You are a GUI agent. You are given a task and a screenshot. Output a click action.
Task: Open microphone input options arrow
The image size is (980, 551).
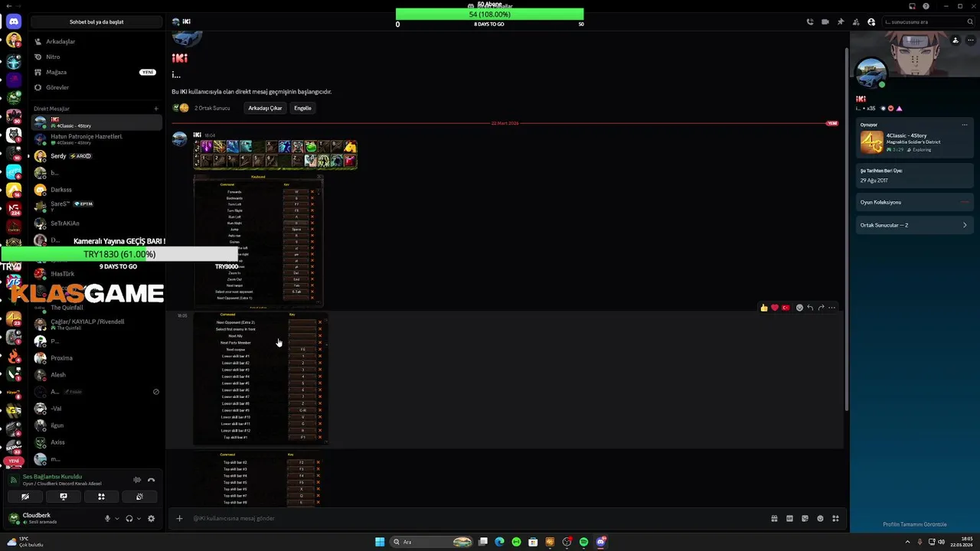[117, 518]
